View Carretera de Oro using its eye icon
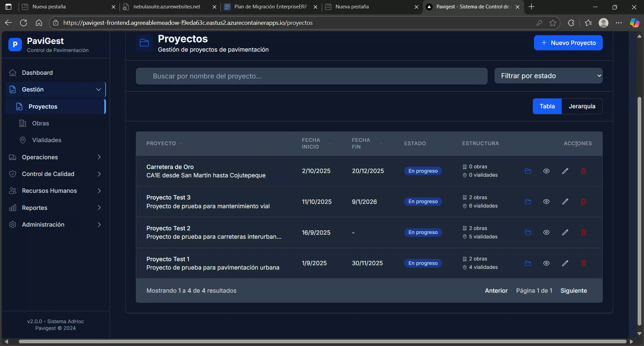 (546, 171)
